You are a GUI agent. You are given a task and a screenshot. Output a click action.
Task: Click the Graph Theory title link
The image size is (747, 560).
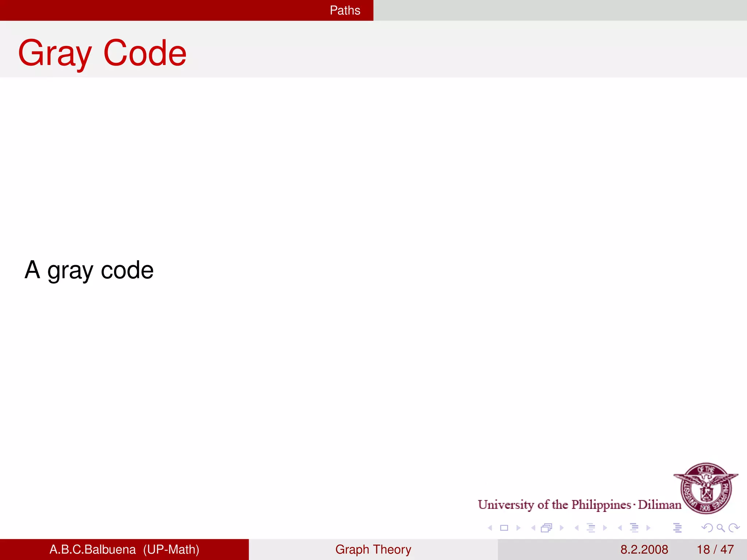[373, 549]
